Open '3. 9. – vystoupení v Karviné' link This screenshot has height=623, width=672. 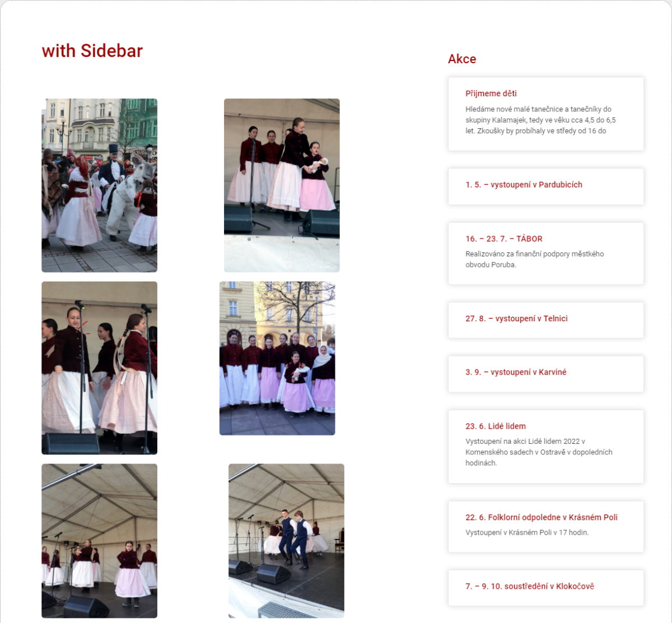(x=516, y=372)
